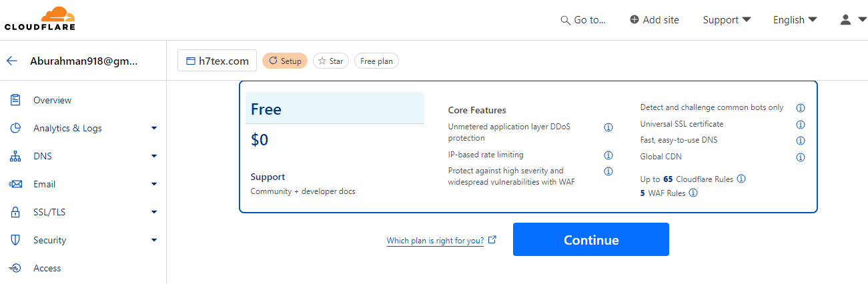The height and width of the screenshot is (284, 868).
Task: Click info icon next to WAF Rules
Action: [693, 193]
